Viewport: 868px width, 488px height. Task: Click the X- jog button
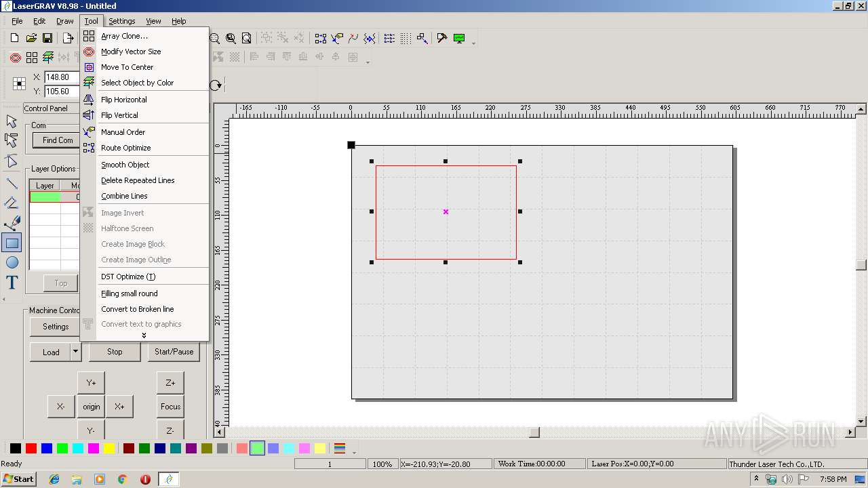coord(61,407)
